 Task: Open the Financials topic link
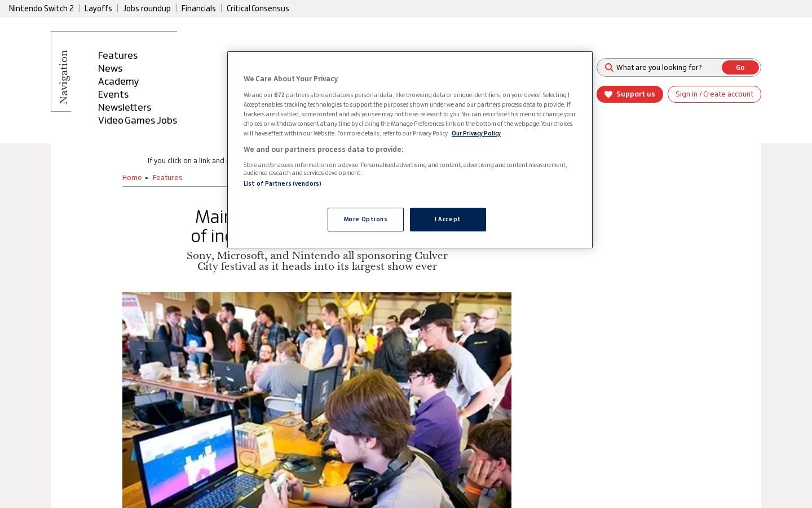198,8
